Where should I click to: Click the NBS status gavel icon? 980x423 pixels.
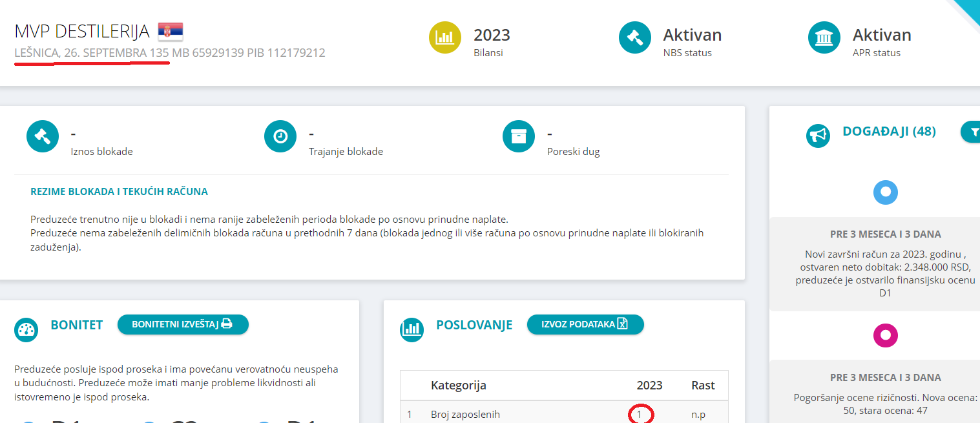coord(635,37)
